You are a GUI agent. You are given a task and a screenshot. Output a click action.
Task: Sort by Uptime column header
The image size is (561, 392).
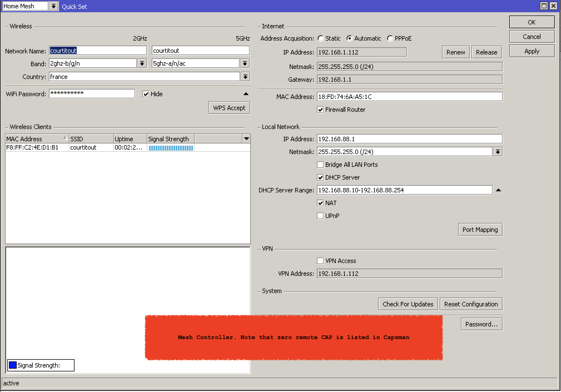(130, 139)
